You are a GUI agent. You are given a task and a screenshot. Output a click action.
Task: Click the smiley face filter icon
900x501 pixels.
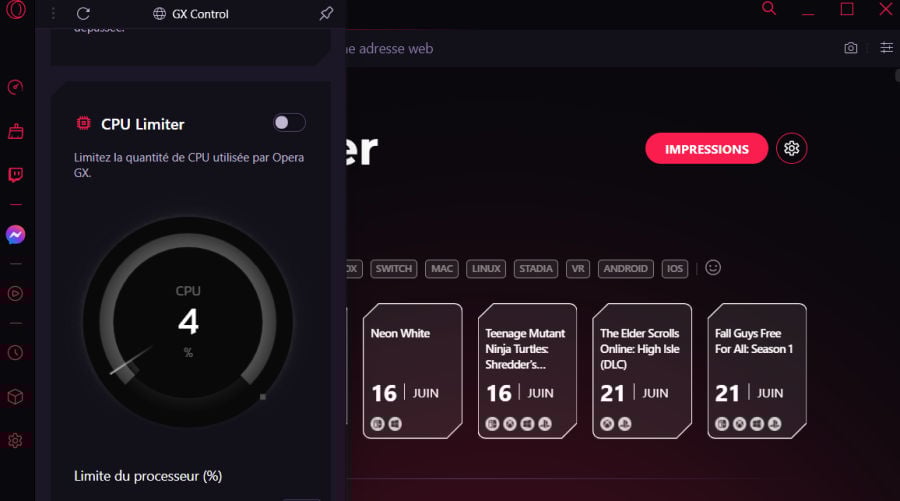[713, 268]
